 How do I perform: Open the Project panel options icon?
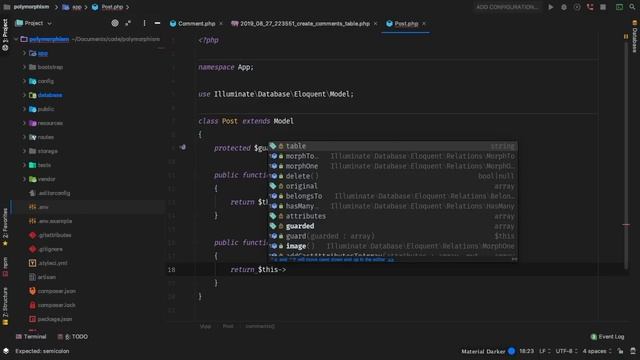click(x=144, y=23)
